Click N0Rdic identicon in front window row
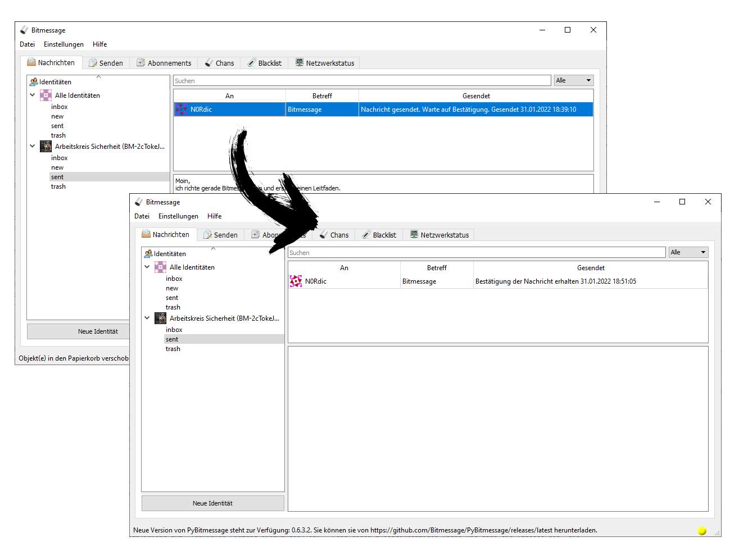The image size is (739, 560). (296, 281)
